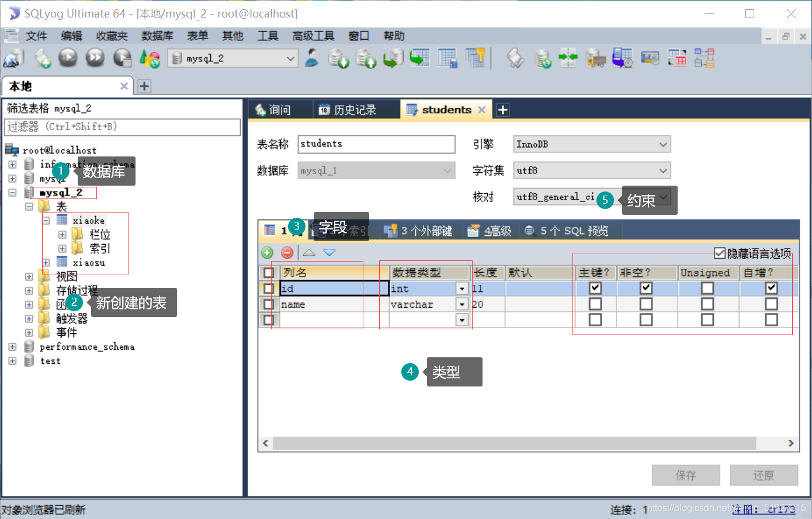This screenshot has width=812, height=519.
Task: Enable not-null checkbox for name row
Action: [646, 304]
